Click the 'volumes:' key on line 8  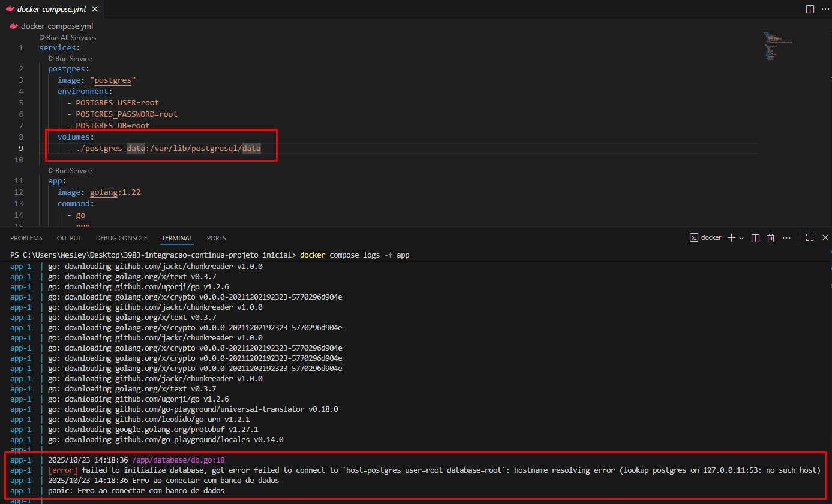click(x=76, y=137)
